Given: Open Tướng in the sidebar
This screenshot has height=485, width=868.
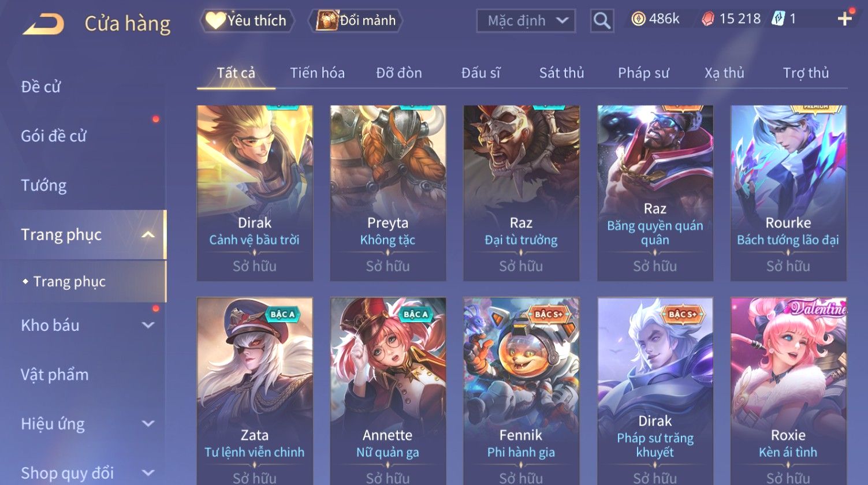Looking at the screenshot, I should 44,185.
